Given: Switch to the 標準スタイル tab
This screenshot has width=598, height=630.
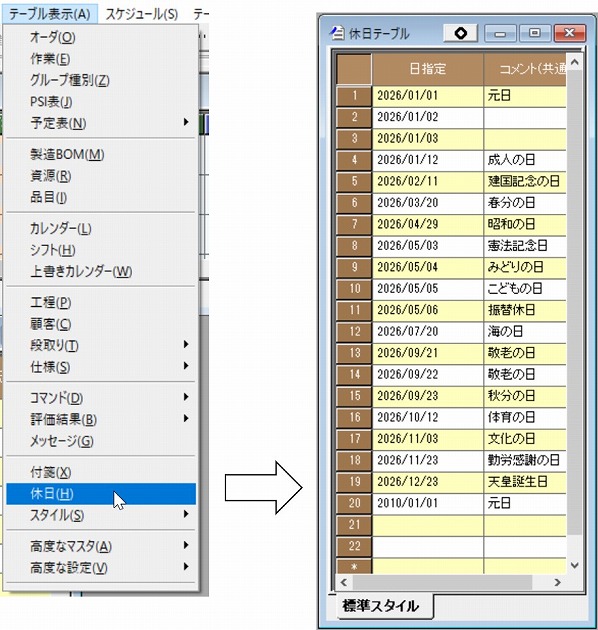Looking at the screenshot, I should click(x=381, y=605).
